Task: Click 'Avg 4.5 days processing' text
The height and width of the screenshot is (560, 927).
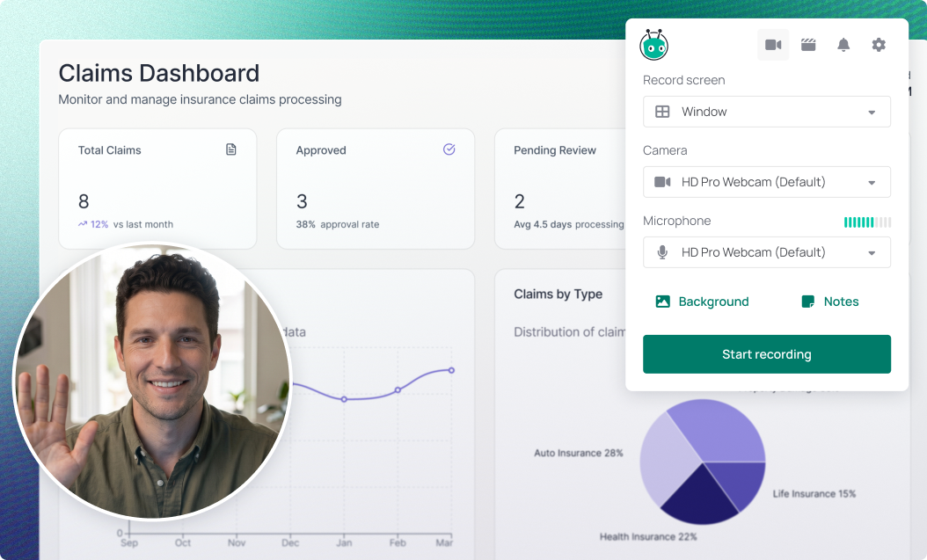Action: pos(569,224)
